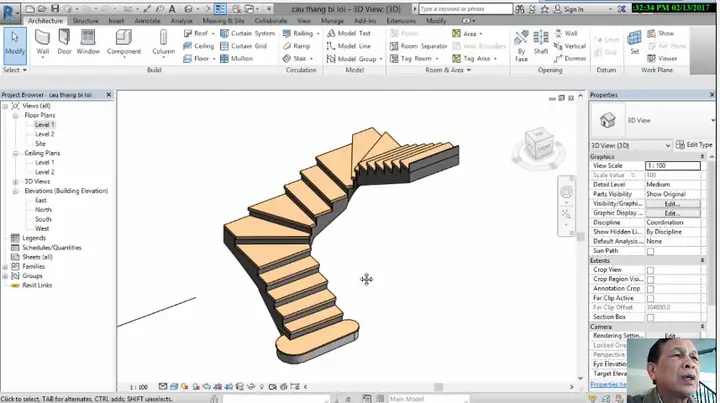Click the Sign In button

(568, 9)
